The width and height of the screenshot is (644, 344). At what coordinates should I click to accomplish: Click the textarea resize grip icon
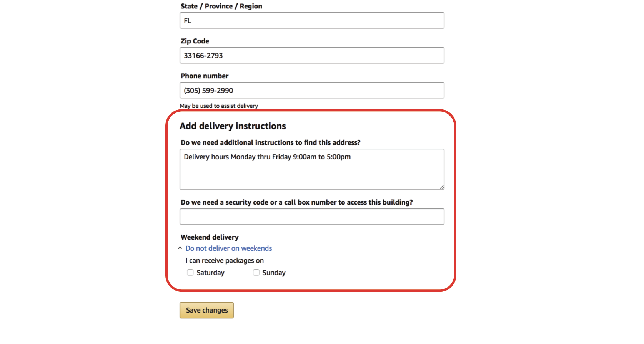coord(442,187)
